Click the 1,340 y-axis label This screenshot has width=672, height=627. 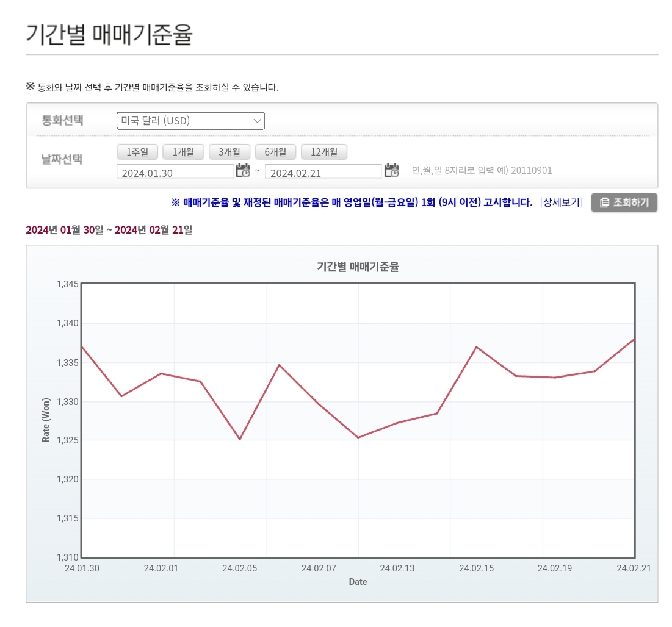coord(68,323)
